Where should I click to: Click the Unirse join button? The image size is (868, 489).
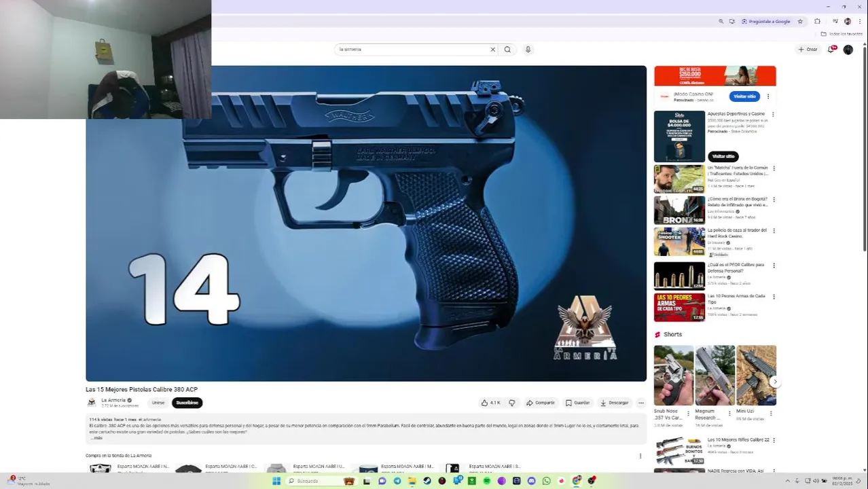point(158,403)
